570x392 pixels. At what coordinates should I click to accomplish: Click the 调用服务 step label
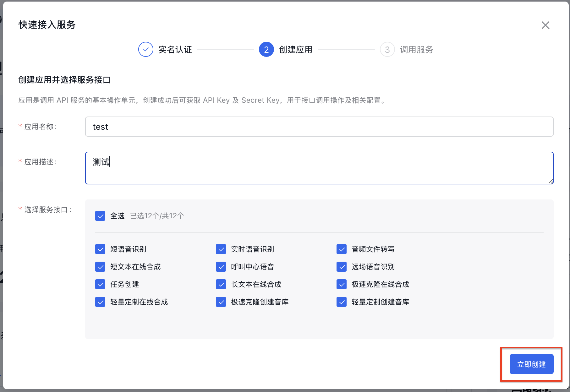[416, 50]
